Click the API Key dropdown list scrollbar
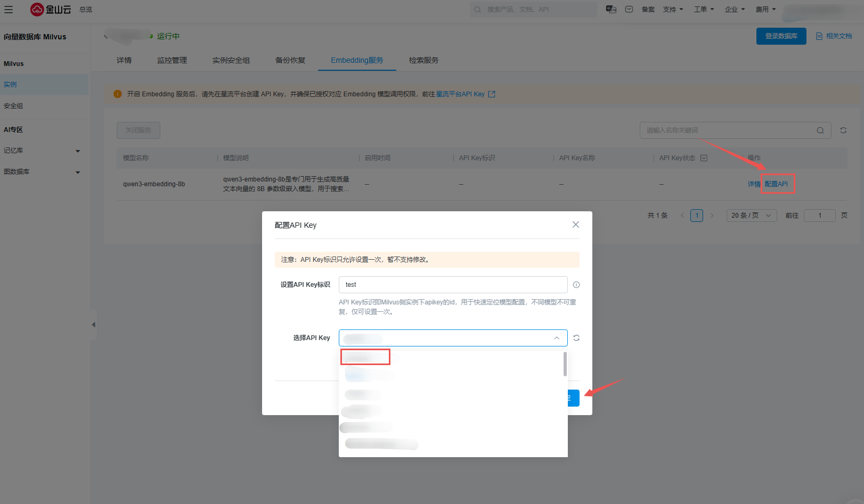 point(565,364)
